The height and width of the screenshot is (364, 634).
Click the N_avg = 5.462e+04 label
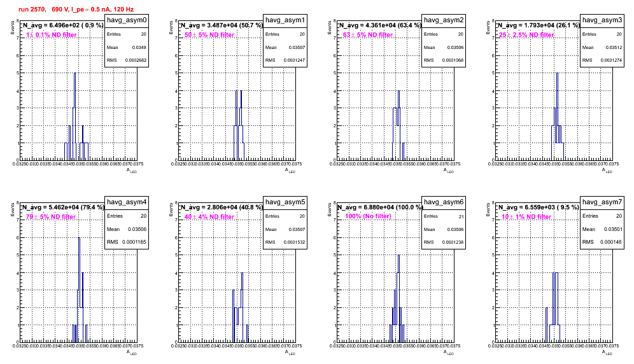[62, 207]
